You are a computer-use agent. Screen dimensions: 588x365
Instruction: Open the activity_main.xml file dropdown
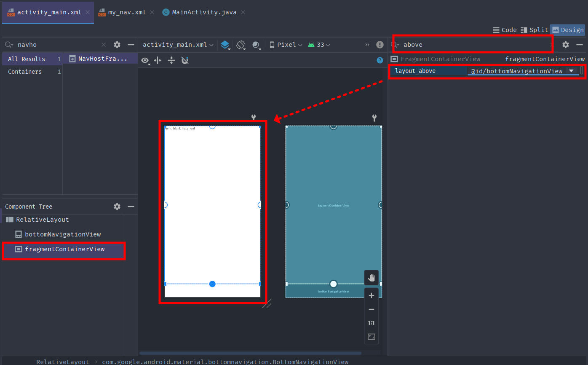(178, 45)
